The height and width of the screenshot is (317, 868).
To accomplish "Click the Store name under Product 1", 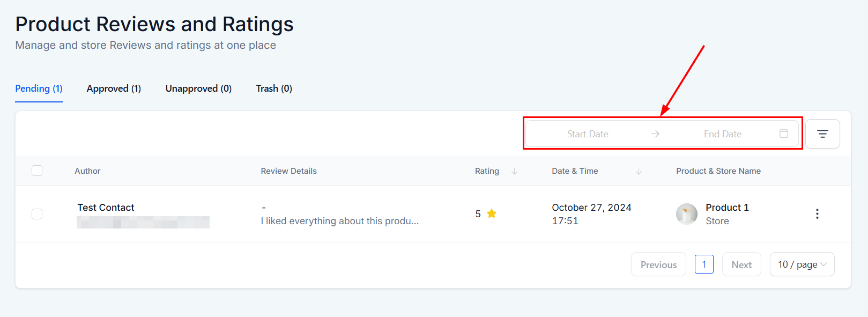I will (x=717, y=221).
